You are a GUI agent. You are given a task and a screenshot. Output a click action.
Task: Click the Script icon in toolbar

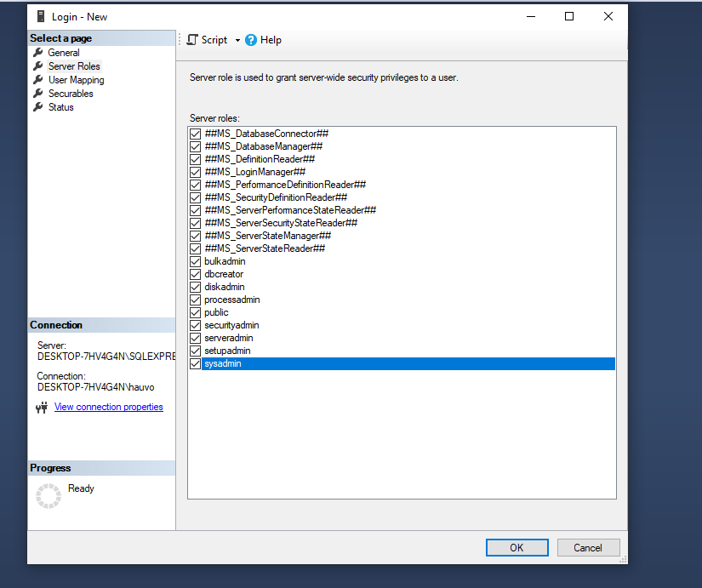click(x=192, y=40)
